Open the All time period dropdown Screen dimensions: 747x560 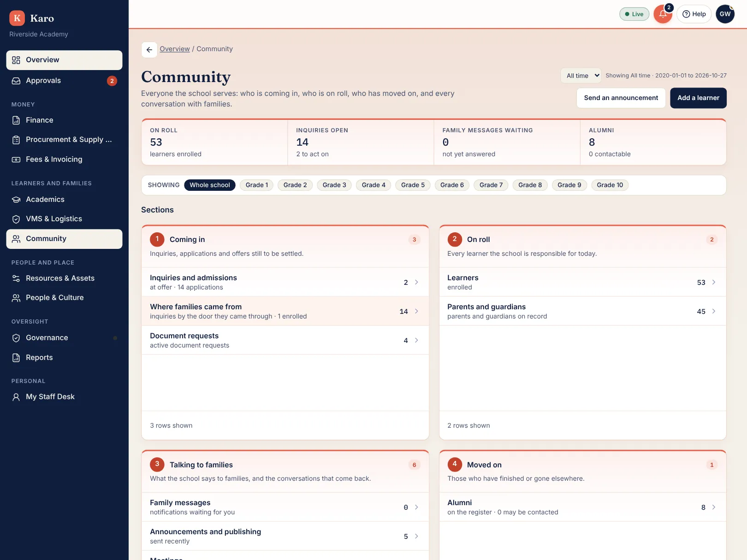coord(581,76)
